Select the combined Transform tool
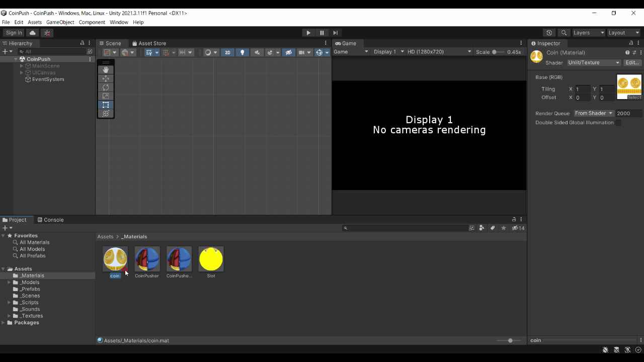Screen dimensions: 644x362 point(106,114)
